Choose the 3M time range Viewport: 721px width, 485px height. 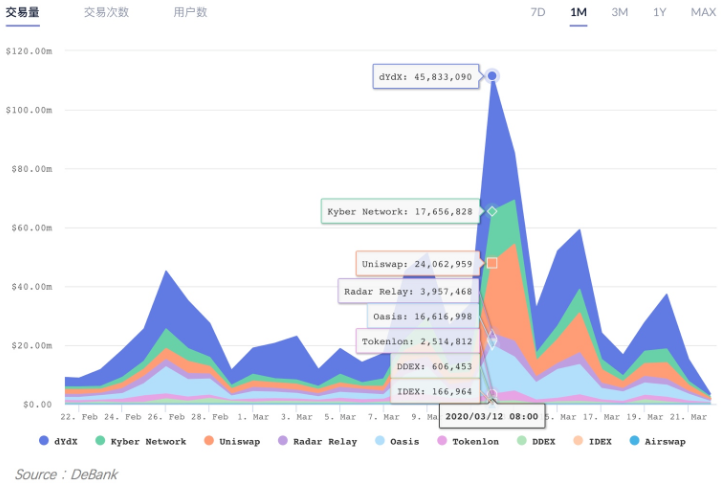(x=619, y=12)
